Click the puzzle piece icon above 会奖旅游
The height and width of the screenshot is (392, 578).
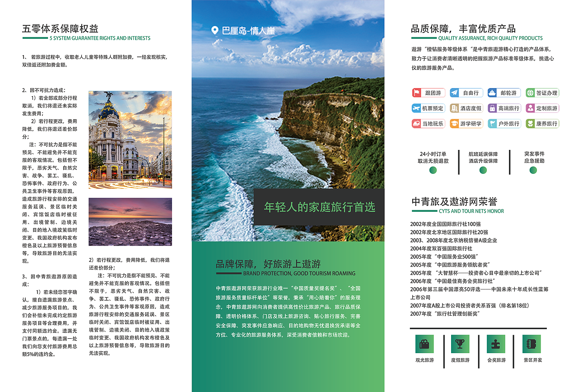click(x=496, y=344)
